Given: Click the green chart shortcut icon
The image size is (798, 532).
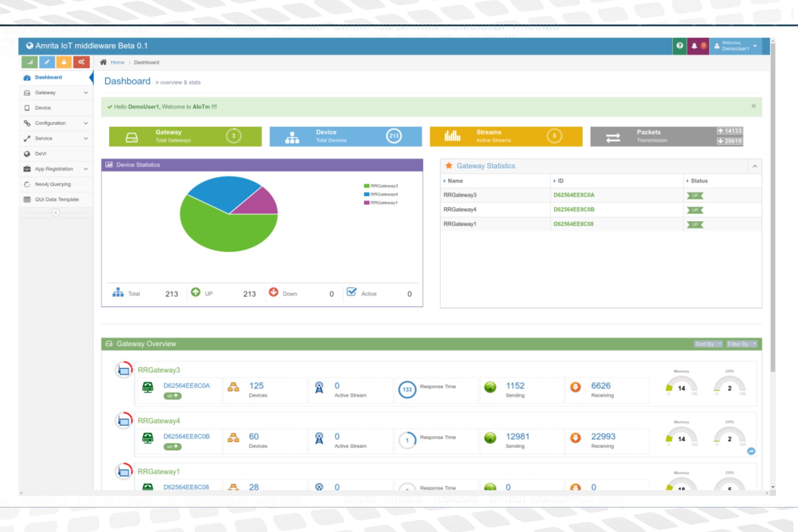Looking at the screenshot, I should (30, 62).
